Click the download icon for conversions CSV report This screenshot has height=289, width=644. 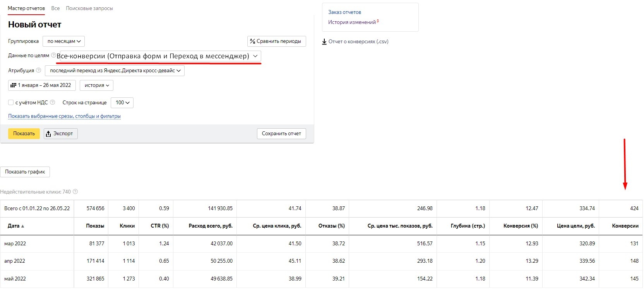(324, 42)
